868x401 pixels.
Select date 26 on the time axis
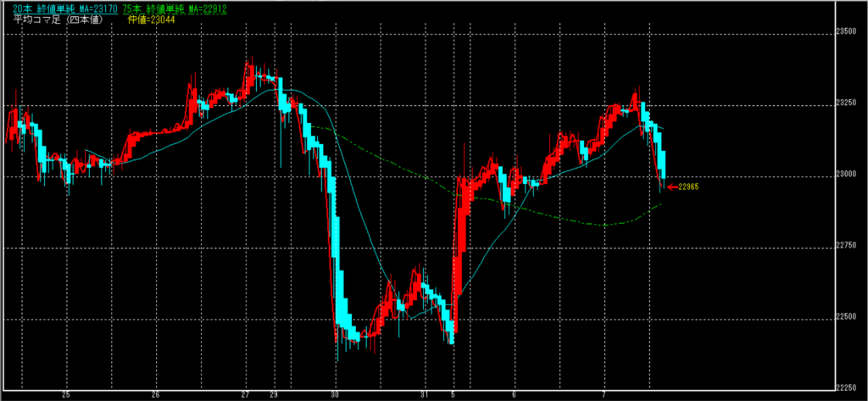click(155, 395)
